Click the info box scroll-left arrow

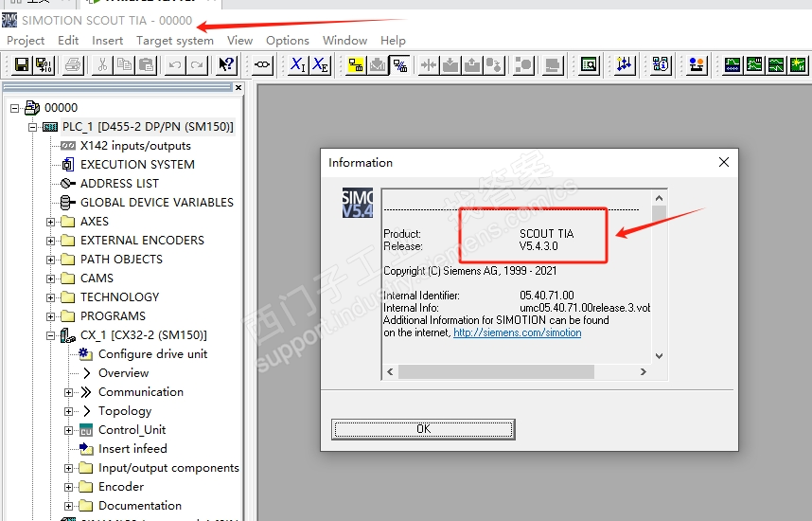(x=390, y=371)
